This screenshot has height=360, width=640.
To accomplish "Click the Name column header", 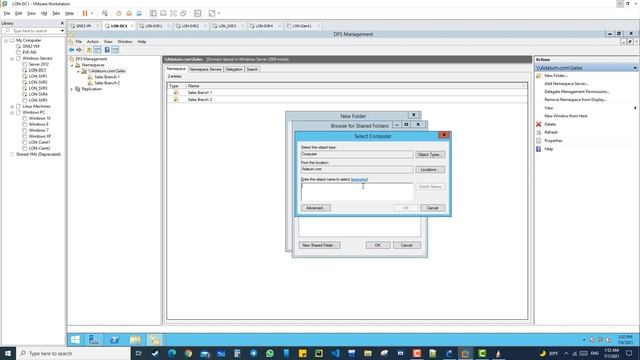I will pyautogui.click(x=356, y=86).
